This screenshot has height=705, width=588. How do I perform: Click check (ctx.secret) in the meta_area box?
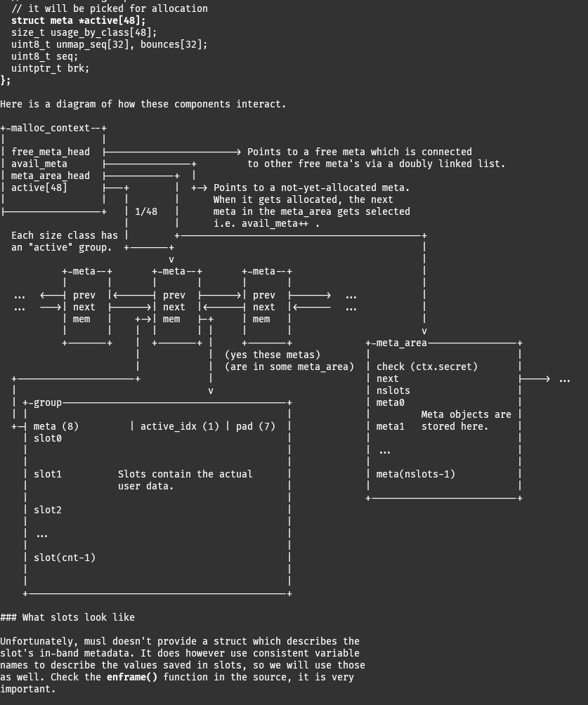coord(426,367)
